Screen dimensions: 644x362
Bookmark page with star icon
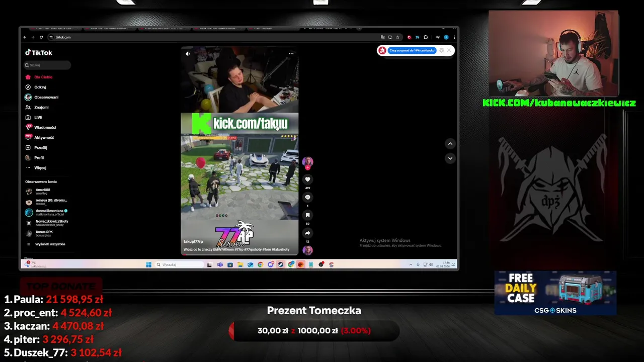click(x=397, y=37)
